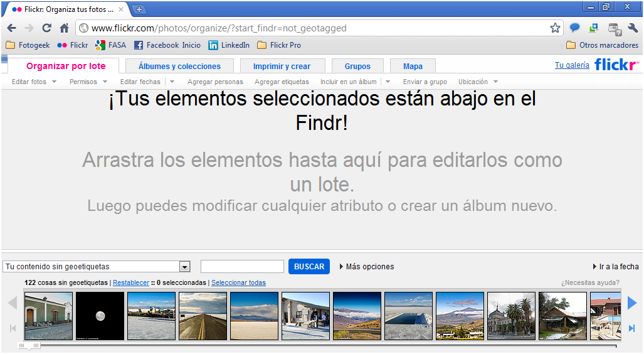644x354 pixels.
Task: Expand the Ir a la fecha option
Action: coord(616,267)
